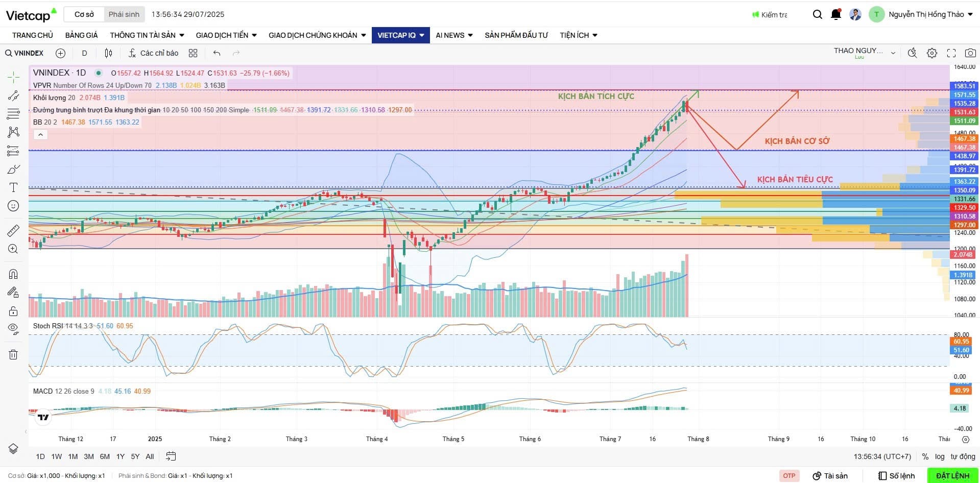Open SẢN PHẨM ĐẦU TƯ menu item
The width and height of the screenshot is (980, 483).
pyautogui.click(x=516, y=35)
